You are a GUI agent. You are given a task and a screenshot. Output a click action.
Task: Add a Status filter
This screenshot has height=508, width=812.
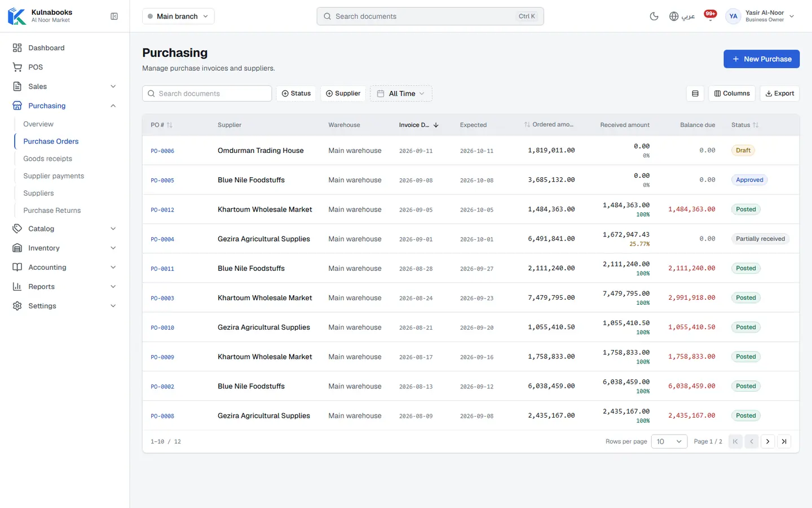[x=296, y=94]
